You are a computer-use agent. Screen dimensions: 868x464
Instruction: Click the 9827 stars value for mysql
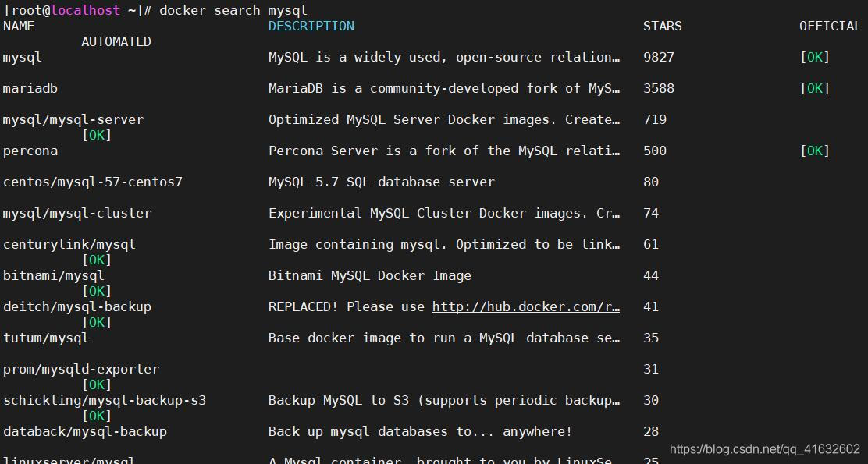(659, 58)
